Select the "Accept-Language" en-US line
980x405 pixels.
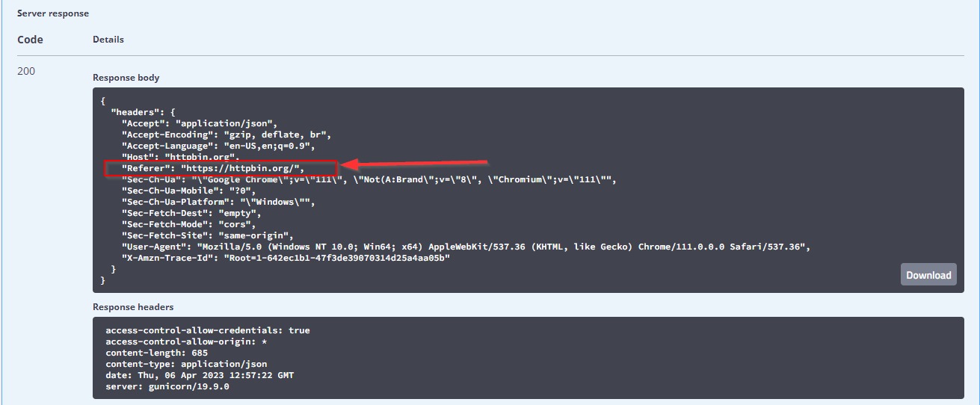click(x=219, y=146)
